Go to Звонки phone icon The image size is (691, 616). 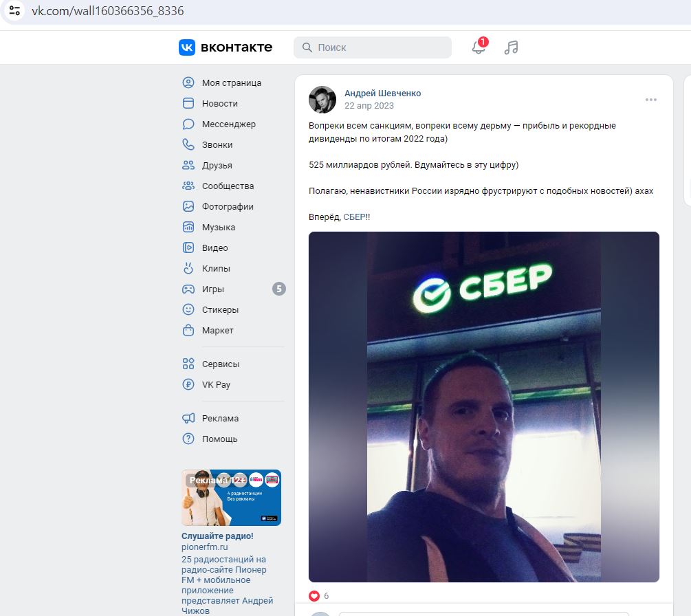click(x=188, y=144)
